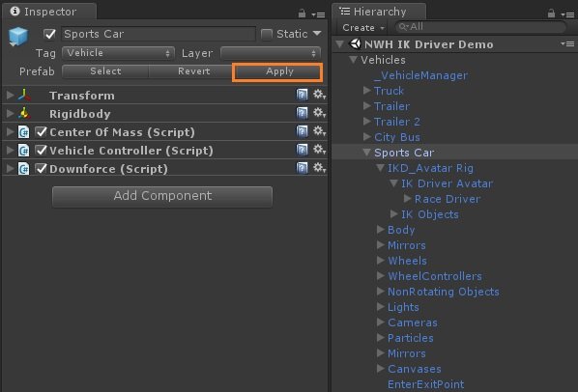578x392 pixels.
Task: Switch to the Hierarchy tab
Action: pos(379,12)
